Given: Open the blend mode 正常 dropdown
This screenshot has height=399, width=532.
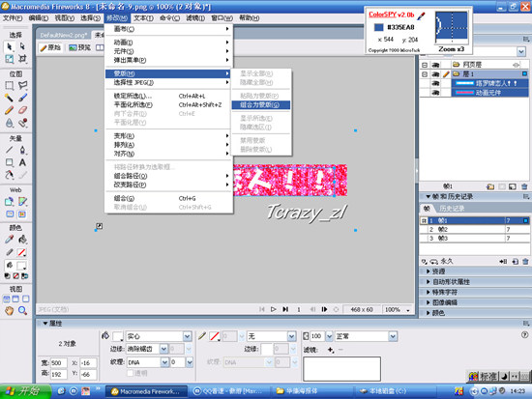Looking at the screenshot, I should click(x=393, y=336).
